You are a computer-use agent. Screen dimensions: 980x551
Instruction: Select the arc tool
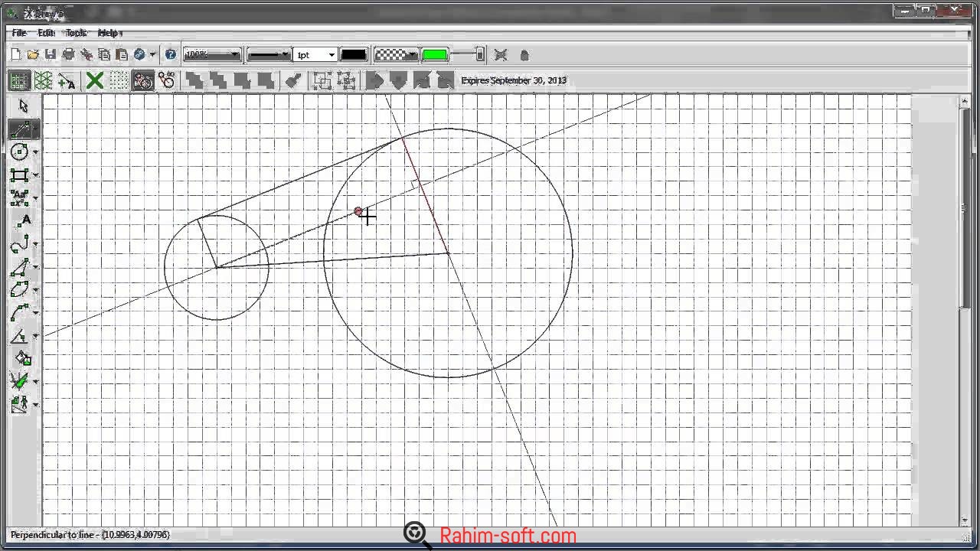pos(20,313)
